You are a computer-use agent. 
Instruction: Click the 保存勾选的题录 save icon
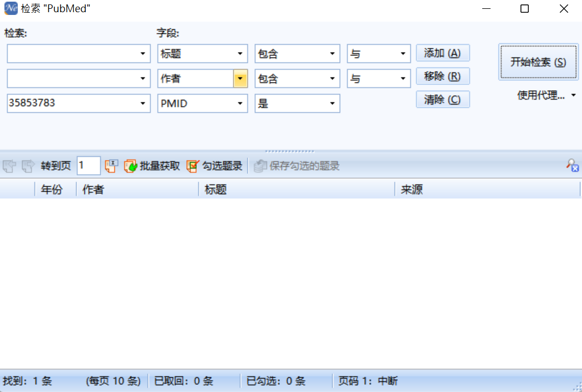[260, 166]
